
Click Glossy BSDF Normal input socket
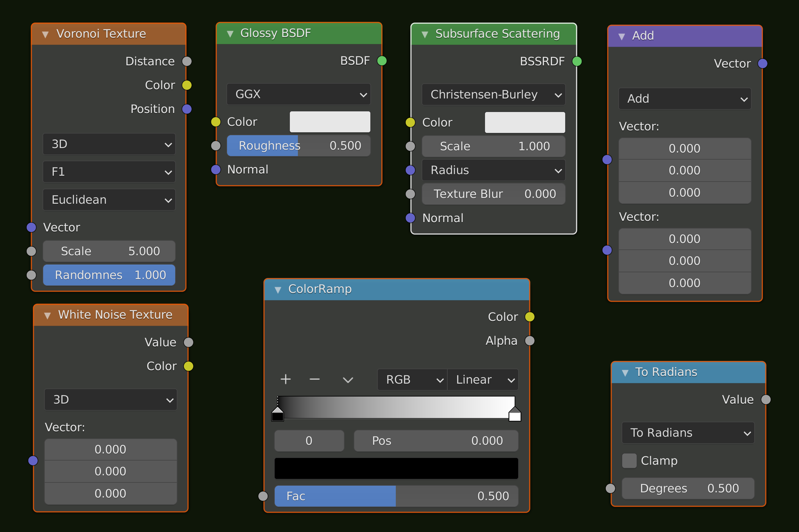click(x=216, y=169)
